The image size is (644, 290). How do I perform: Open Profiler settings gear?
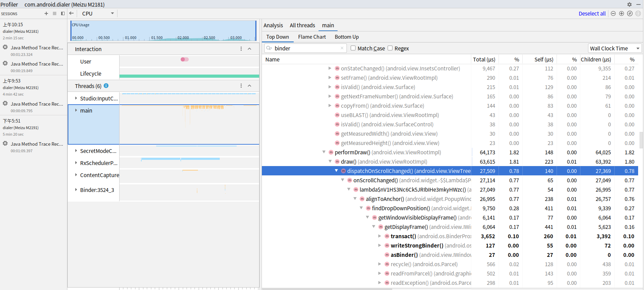tap(629, 4)
